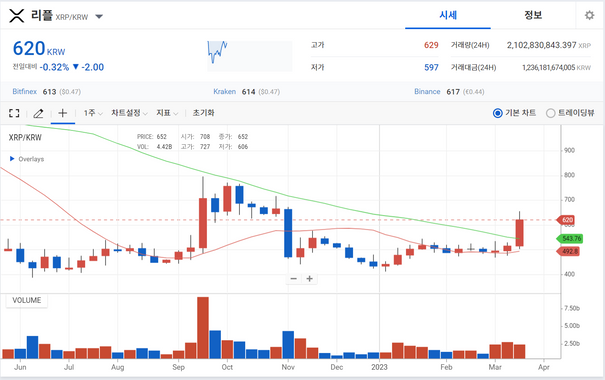
Task: Click the large blue November candlestick
Action: 288,233
